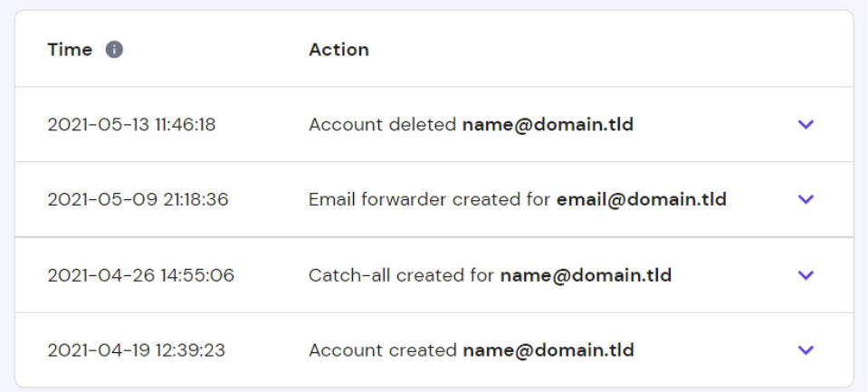The image size is (868, 392).
Task: Click name@domain.tld in the Account deleted row
Action: pyautogui.click(x=548, y=124)
